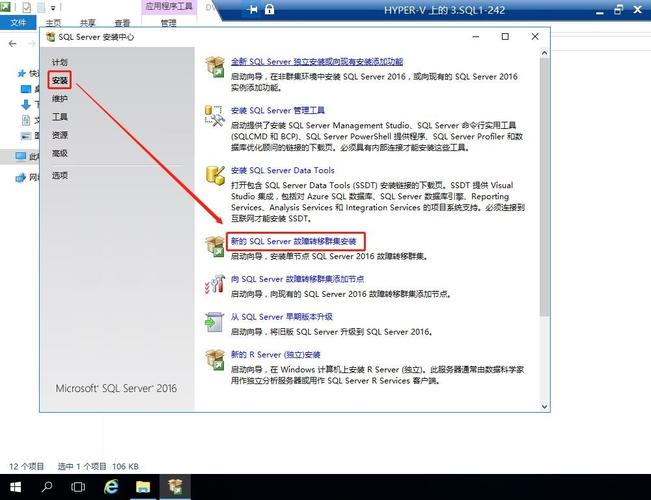This screenshot has height=500, width=651.
Task: Open 从 SQL Server 早期版本升级 link
Action: tap(281, 317)
